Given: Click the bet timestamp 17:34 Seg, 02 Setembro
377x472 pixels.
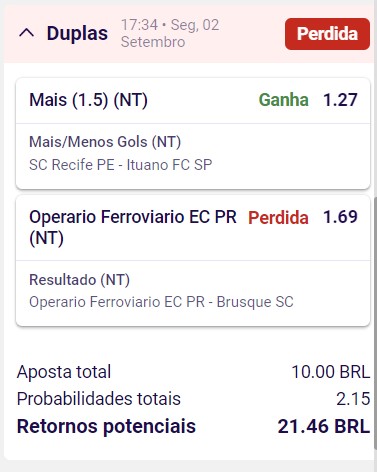Looking at the screenshot, I should coord(170,33).
